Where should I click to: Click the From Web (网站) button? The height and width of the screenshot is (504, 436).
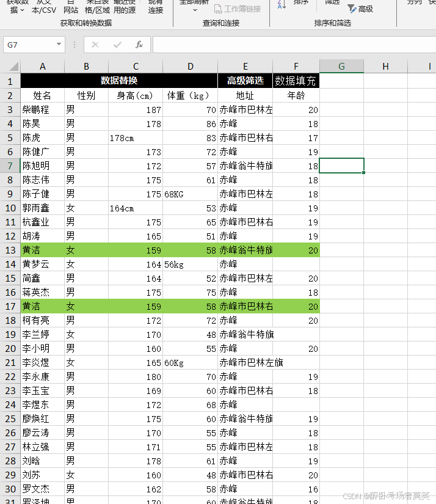pos(71,7)
